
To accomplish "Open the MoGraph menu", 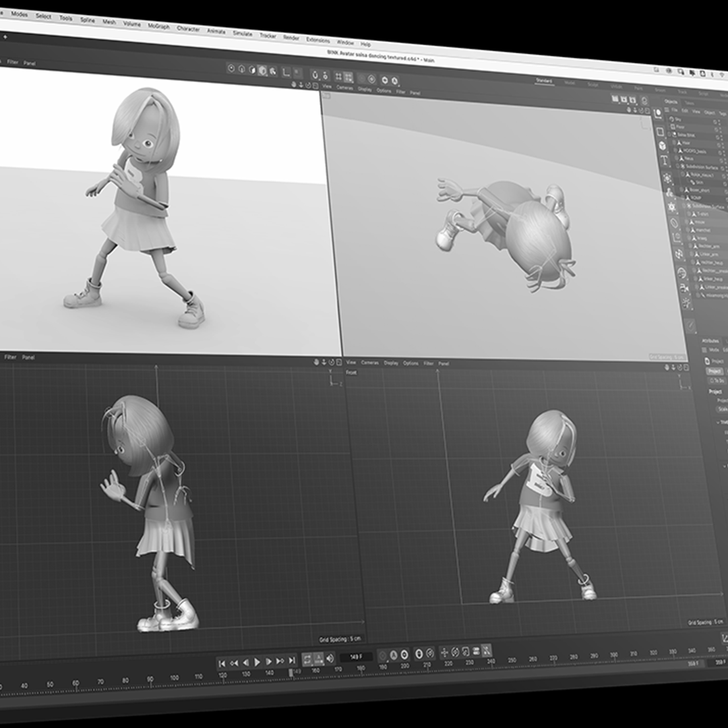I will pos(159,26).
